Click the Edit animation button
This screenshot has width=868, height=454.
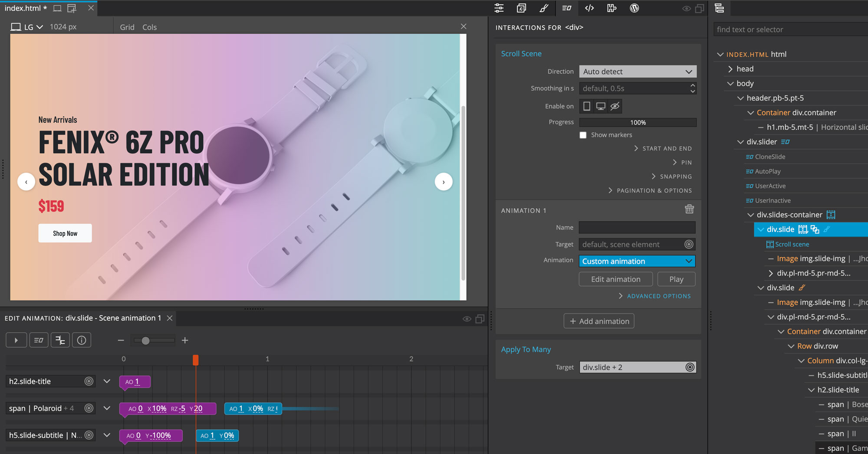(615, 279)
